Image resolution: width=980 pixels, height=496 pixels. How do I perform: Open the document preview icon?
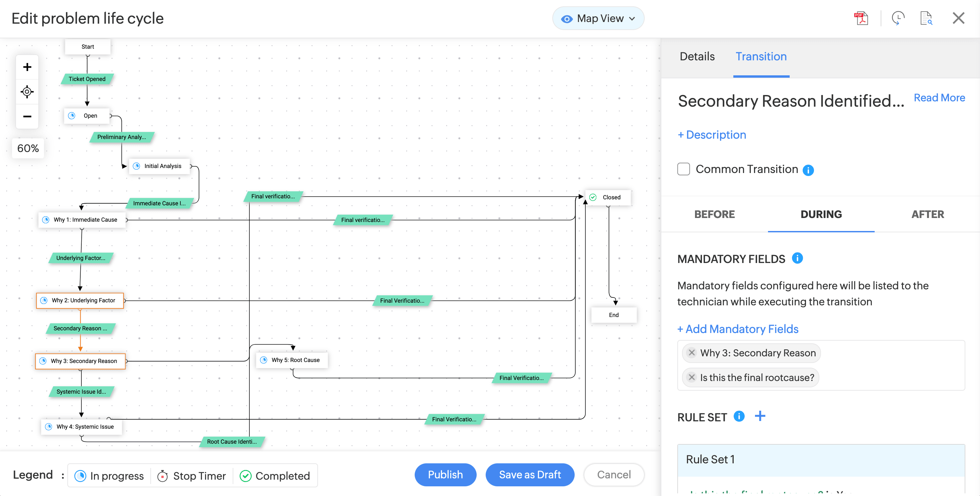click(926, 18)
